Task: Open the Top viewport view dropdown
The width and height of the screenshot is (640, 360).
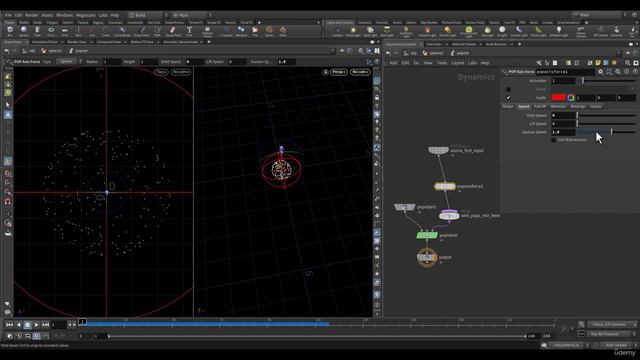Action: click(x=162, y=72)
